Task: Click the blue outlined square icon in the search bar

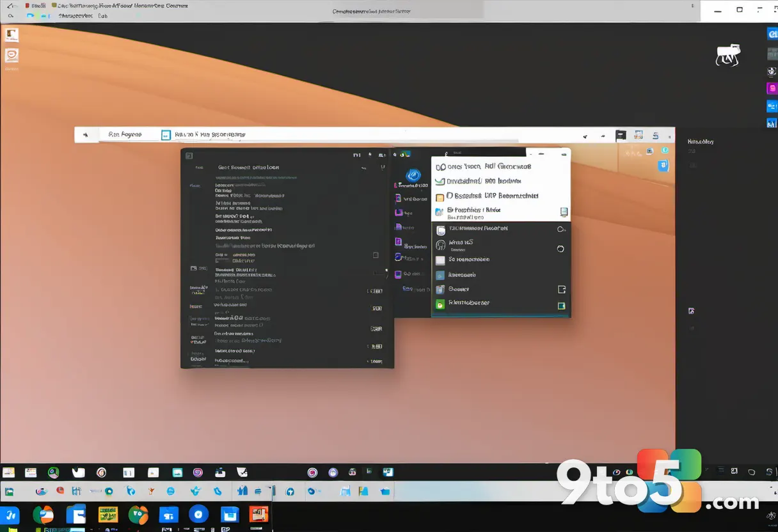Action: [166, 135]
